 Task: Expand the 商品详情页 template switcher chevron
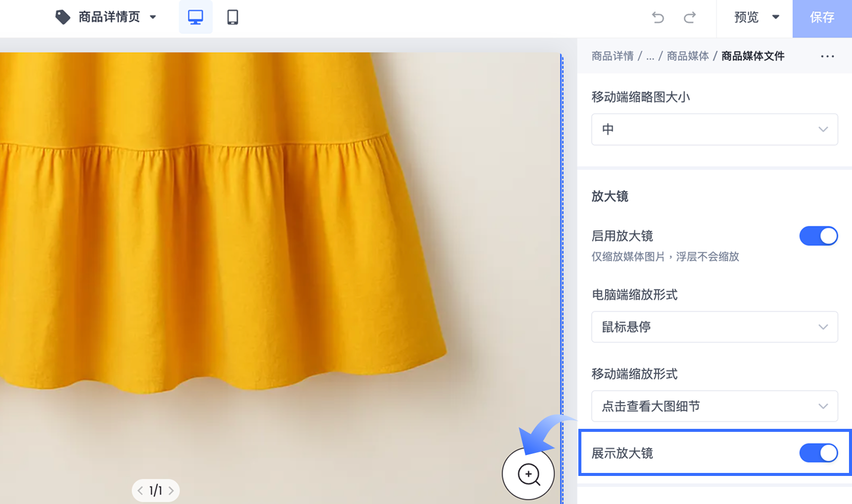pyautogui.click(x=153, y=17)
